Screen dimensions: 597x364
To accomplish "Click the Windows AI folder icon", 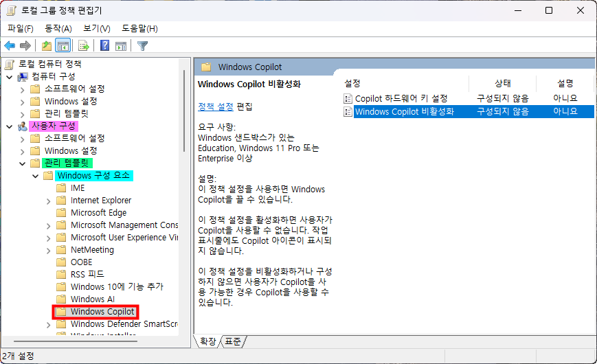I will click(x=61, y=299).
